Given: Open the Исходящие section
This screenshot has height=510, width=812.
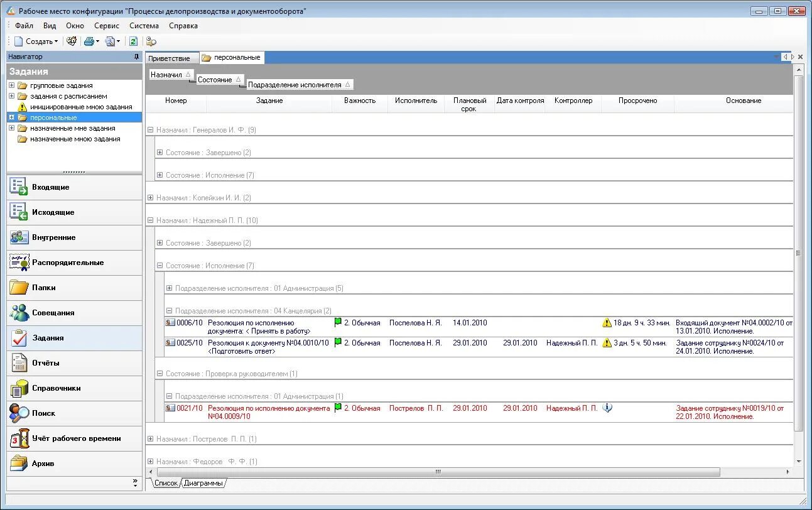Looking at the screenshot, I should (75, 212).
